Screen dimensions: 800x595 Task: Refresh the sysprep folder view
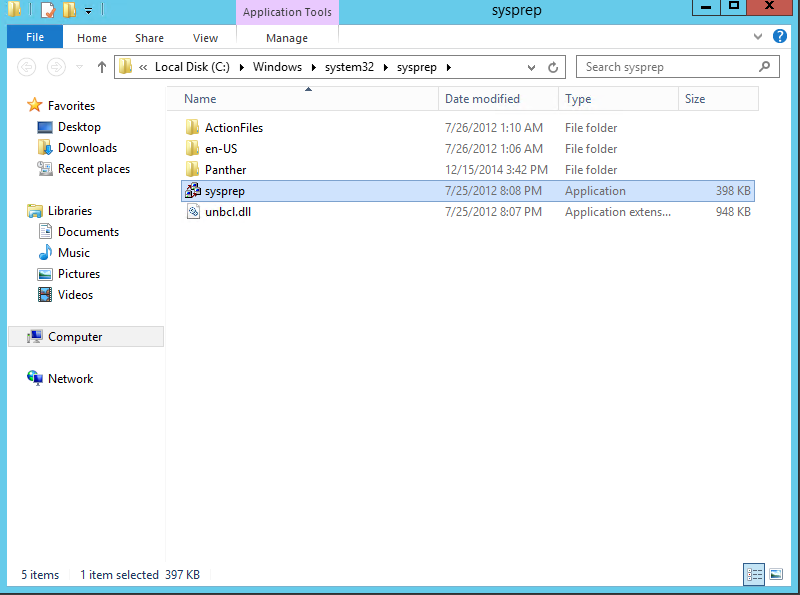[x=553, y=67]
